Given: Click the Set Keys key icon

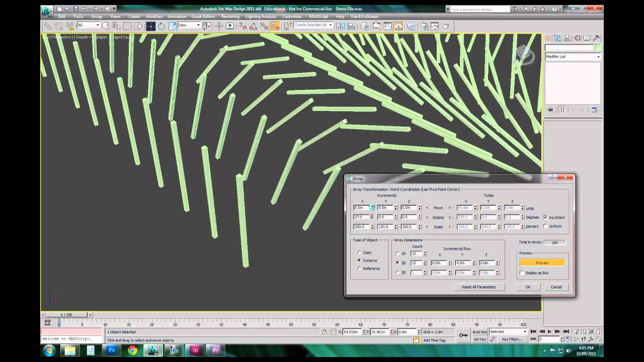Looking at the screenshot, I should pos(463,335).
